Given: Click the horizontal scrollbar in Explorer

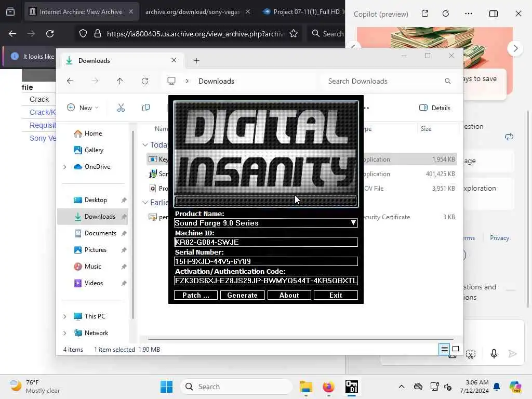Looking at the screenshot, I should 301,339.
